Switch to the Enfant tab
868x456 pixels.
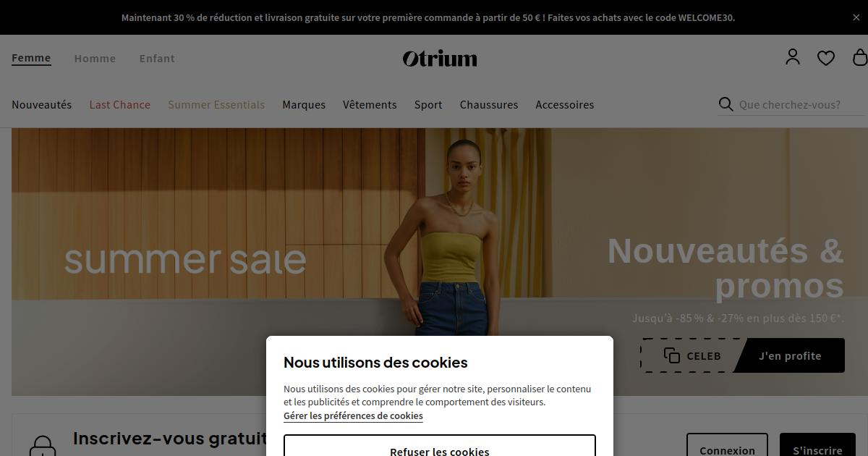157,59
